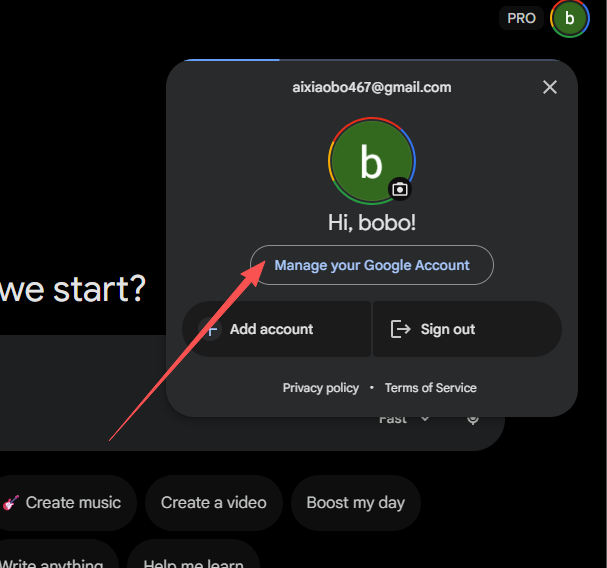Open Manage your Google Account

(372, 265)
